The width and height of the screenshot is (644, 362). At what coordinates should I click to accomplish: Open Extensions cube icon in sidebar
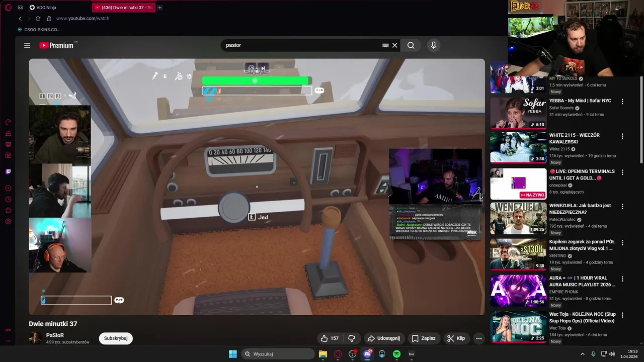pyautogui.click(x=8, y=211)
